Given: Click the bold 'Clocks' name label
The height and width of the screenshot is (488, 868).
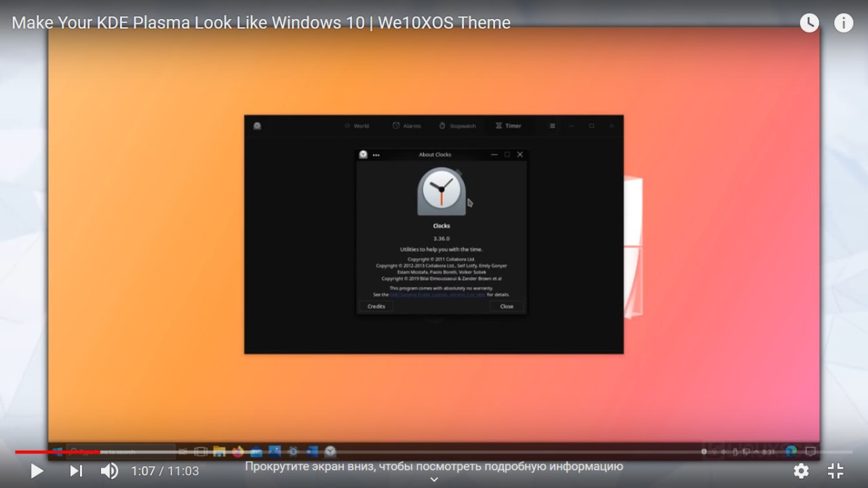Looking at the screenshot, I should 441,226.
